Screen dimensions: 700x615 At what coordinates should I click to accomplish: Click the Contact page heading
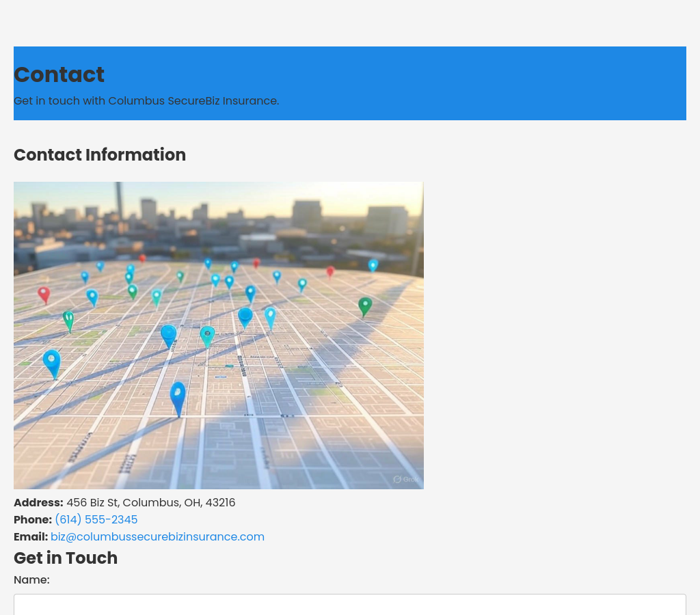(59, 74)
